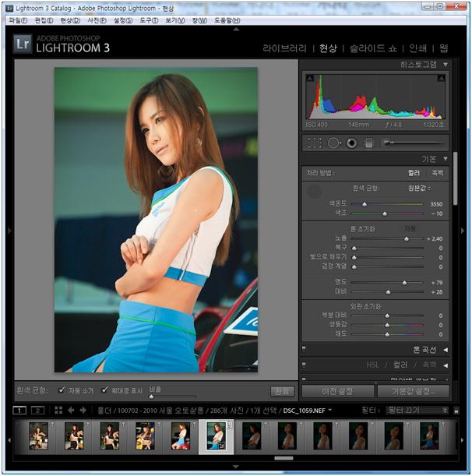Open the 도구(T) menu
472x476 pixels.
pyautogui.click(x=149, y=20)
